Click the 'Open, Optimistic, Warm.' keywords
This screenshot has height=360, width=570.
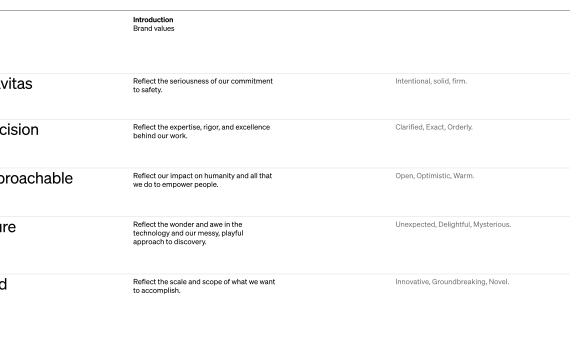435,176
